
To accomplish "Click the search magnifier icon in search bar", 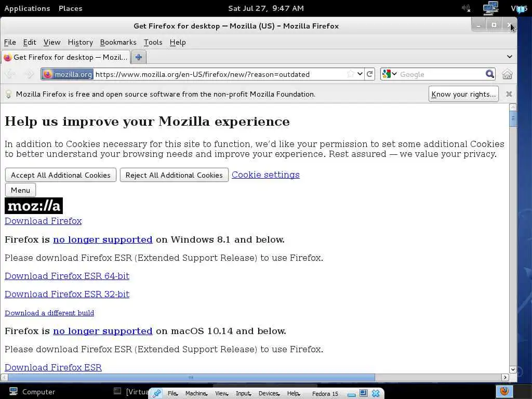I will point(489,74).
